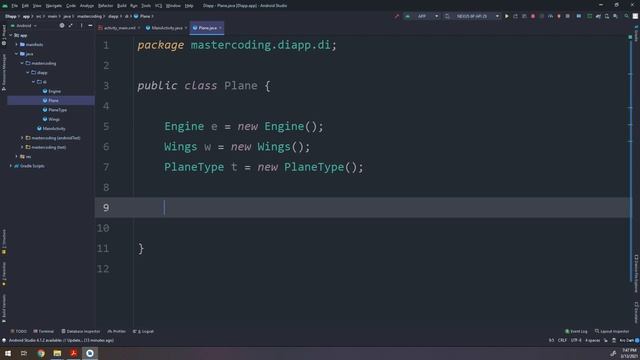Open the File menu
Screen dimensions: 640x360
tap(15, 6)
